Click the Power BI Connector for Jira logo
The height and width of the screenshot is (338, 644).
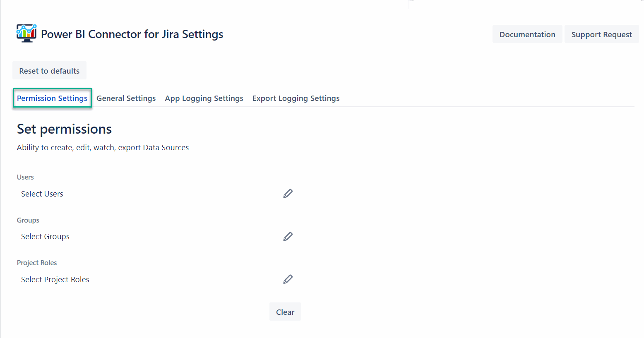[x=26, y=34]
